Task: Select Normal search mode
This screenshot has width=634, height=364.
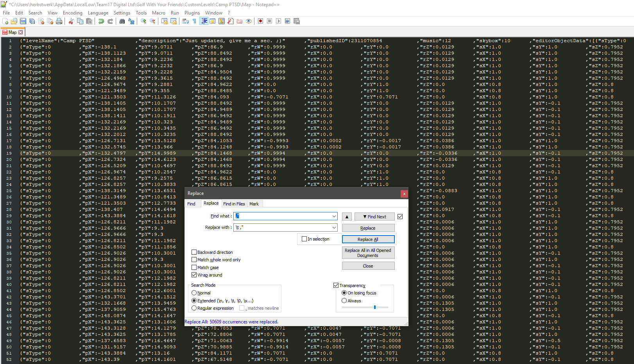Action: click(x=194, y=293)
